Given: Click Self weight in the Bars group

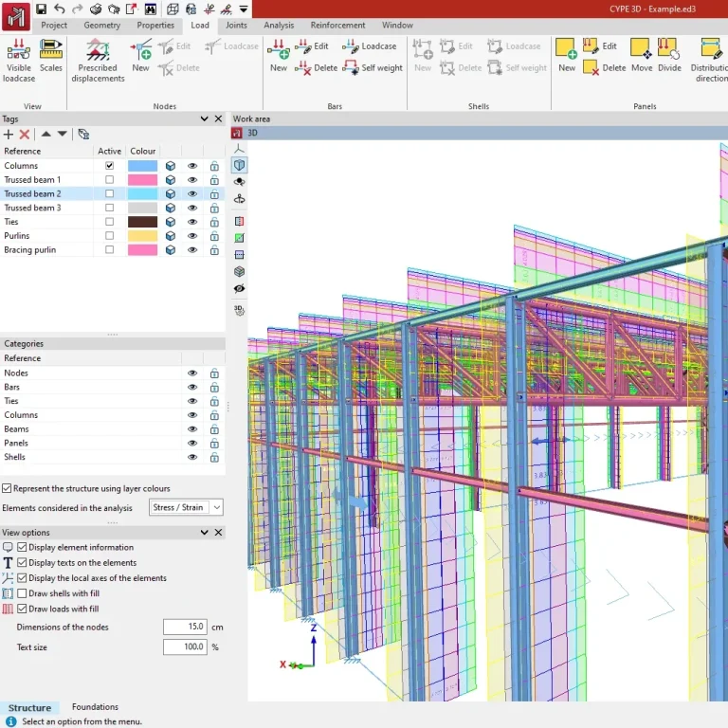Looking at the screenshot, I should pyautogui.click(x=373, y=68).
